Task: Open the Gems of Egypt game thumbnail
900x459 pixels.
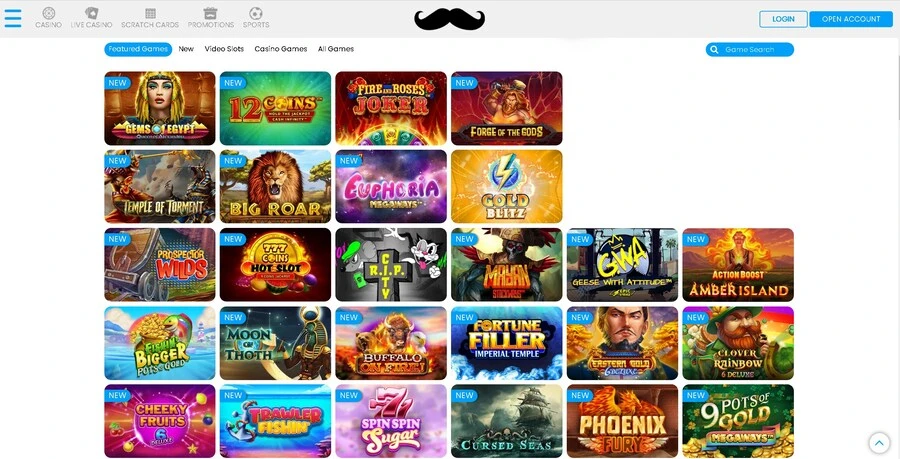Action: point(160,108)
